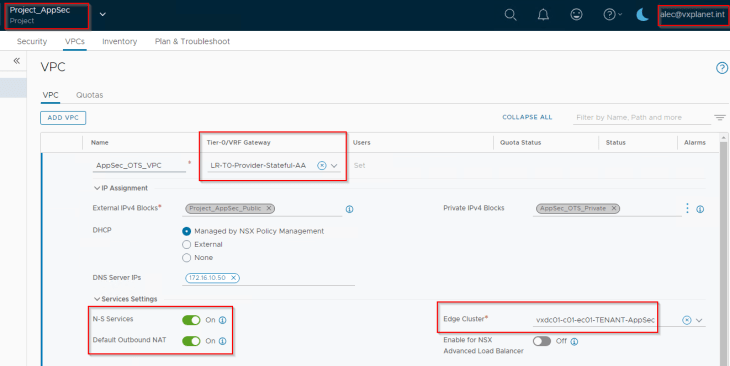
Task: Toggle Default Outbound NAT switch
Action: (x=191, y=341)
